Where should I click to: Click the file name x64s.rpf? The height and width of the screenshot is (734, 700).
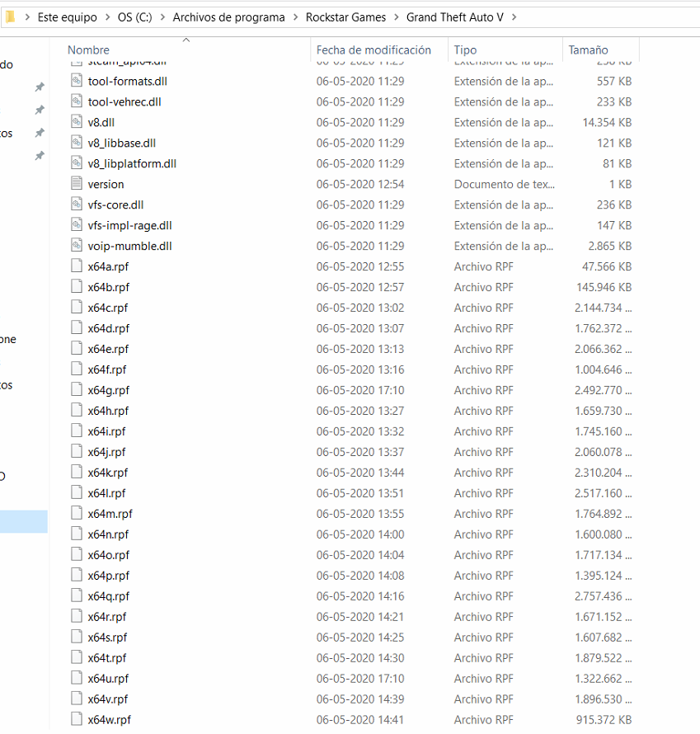tap(108, 638)
